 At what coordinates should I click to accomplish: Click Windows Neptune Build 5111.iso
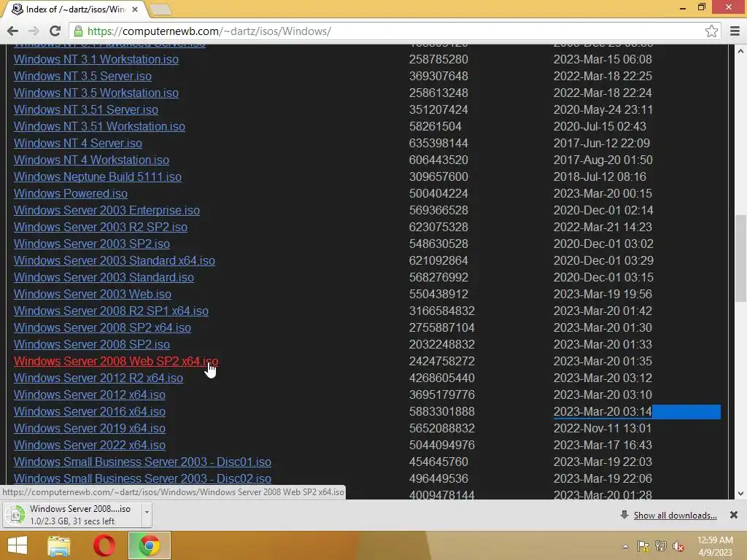point(98,176)
